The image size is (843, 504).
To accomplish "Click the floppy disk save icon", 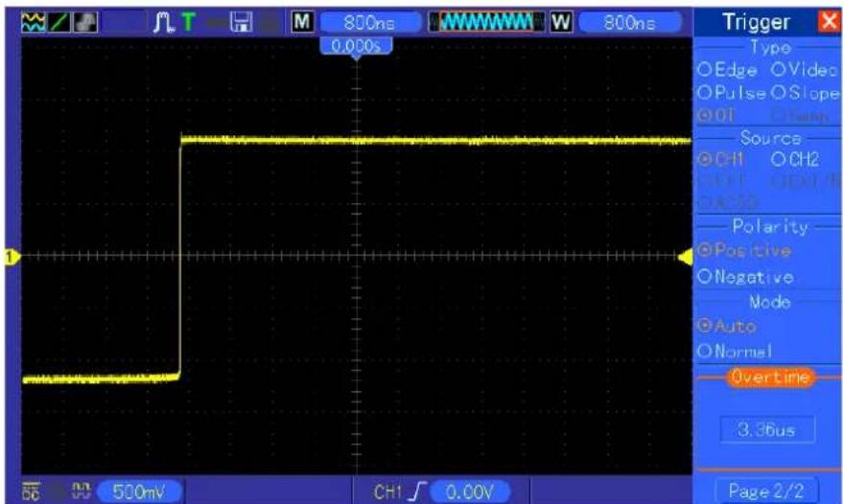I will (241, 22).
